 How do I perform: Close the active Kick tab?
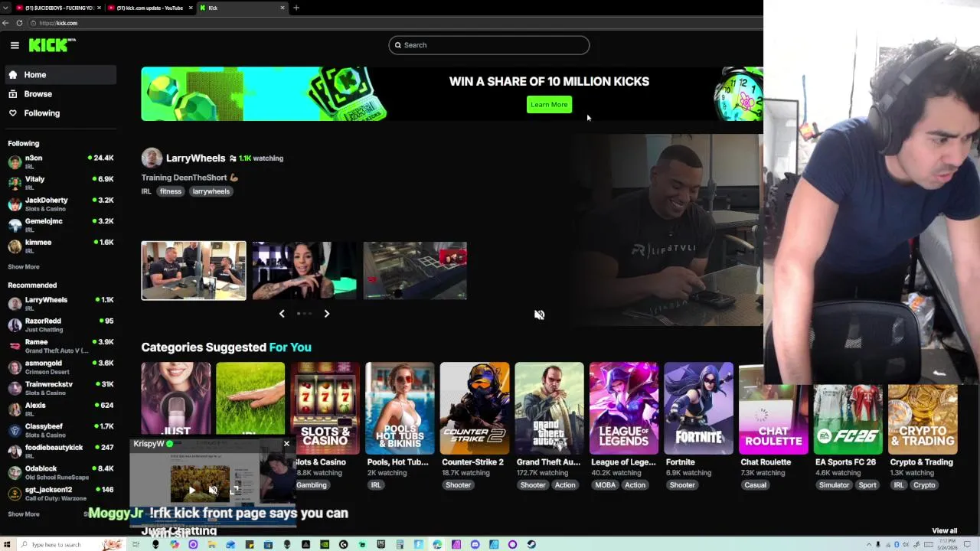point(283,8)
